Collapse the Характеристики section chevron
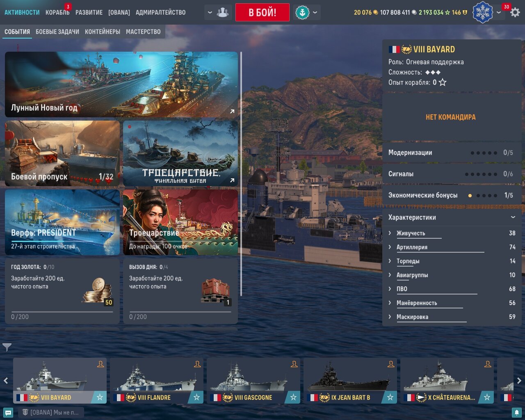The width and height of the screenshot is (525, 420). point(513,217)
